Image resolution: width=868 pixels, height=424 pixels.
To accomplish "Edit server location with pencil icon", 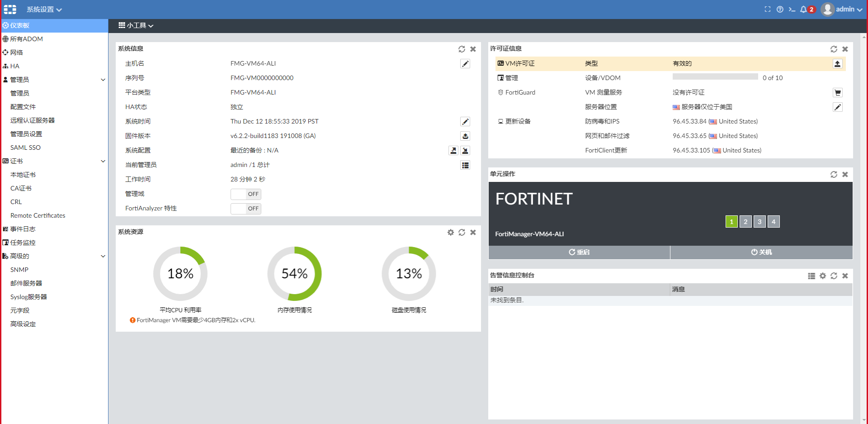I will pyautogui.click(x=837, y=107).
